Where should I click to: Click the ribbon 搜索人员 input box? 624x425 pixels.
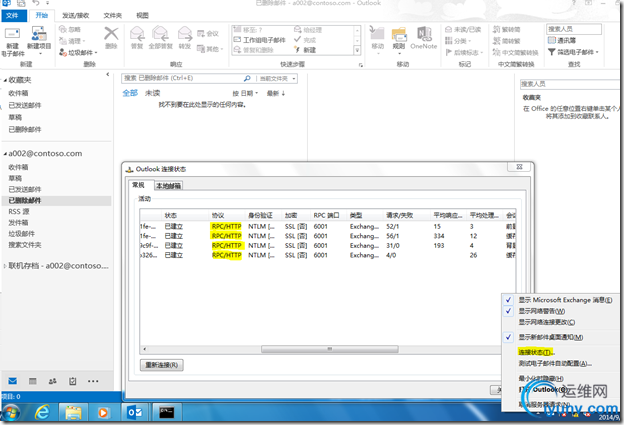pos(573,29)
